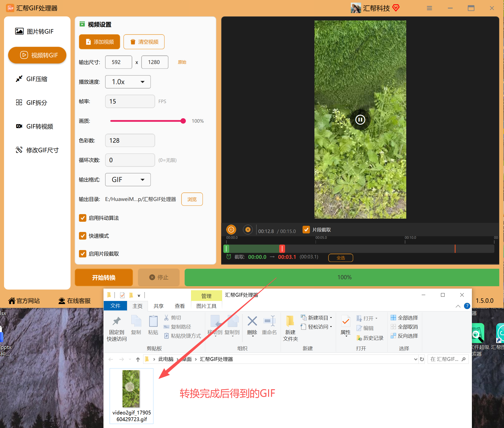Click the output height field 1280
Viewport: 504px width, 428px height.
coord(155,62)
